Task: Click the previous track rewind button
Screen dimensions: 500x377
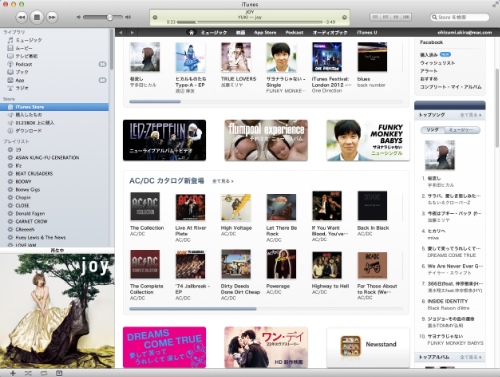Action: pyautogui.click(x=22, y=17)
